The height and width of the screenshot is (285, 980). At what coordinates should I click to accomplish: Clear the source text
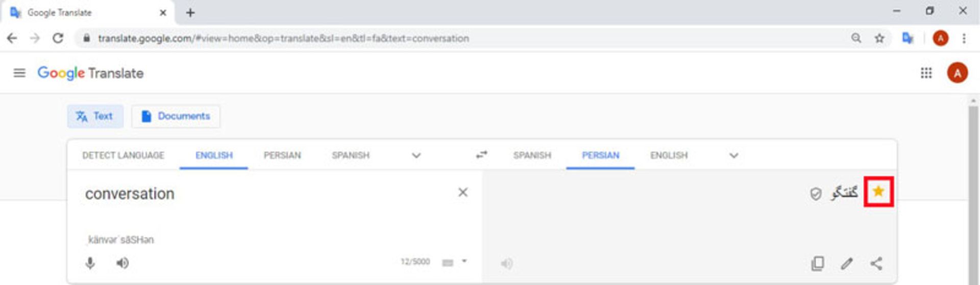pos(462,192)
